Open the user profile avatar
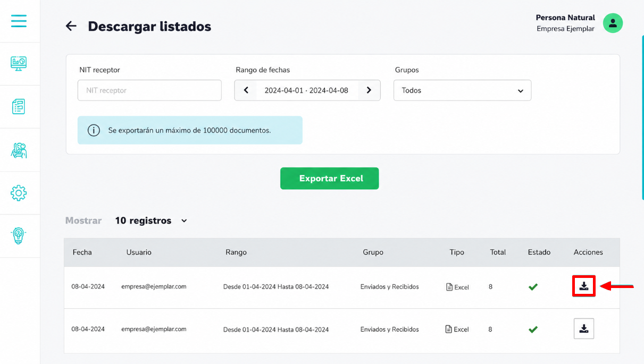This screenshot has height=364, width=644. click(613, 23)
